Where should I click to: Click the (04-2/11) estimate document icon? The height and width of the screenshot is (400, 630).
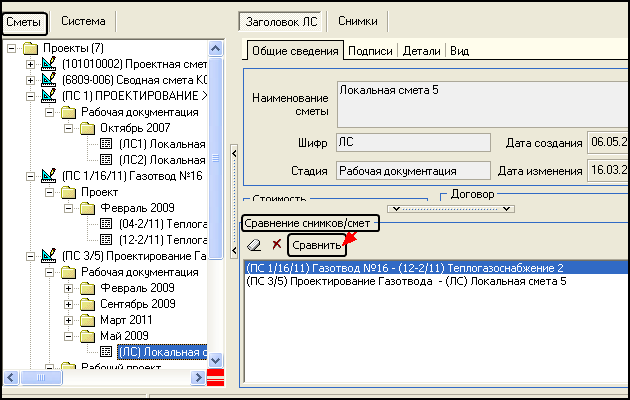tap(107, 224)
